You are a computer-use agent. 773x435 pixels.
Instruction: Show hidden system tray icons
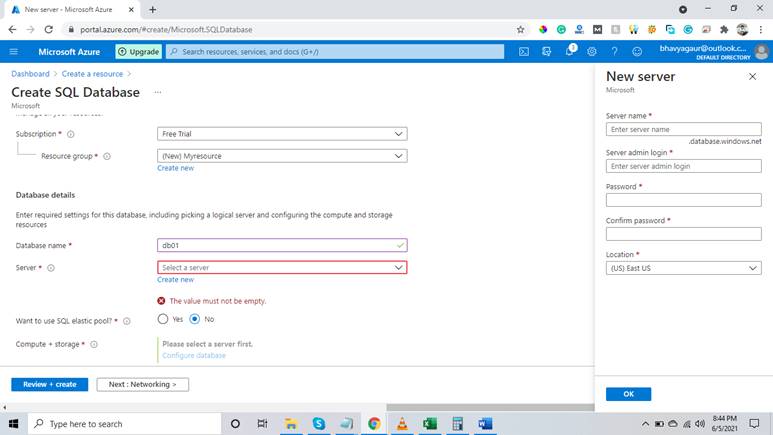(645, 424)
